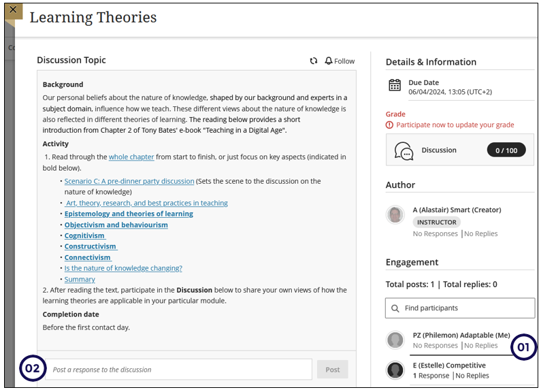Click the Completion date heading

tap(71, 314)
